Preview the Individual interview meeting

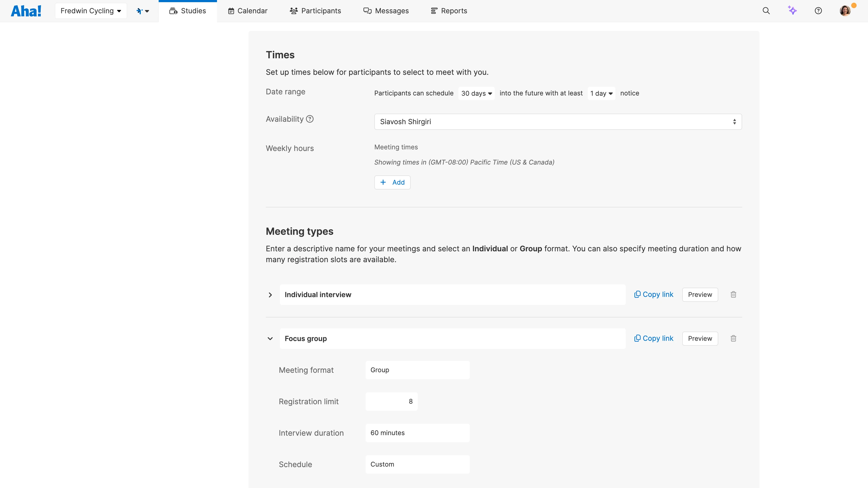coord(700,295)
